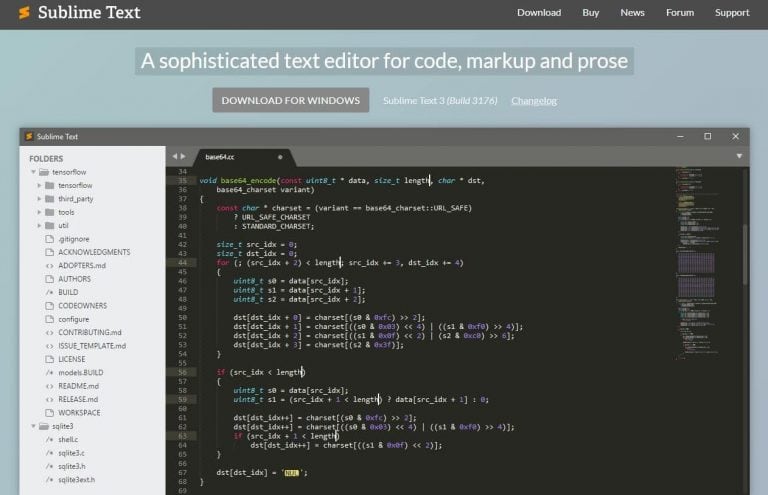This screenshot has width=768, height=495.
Task: Select the FOLDERS sidebar heading
Action: 46,159
